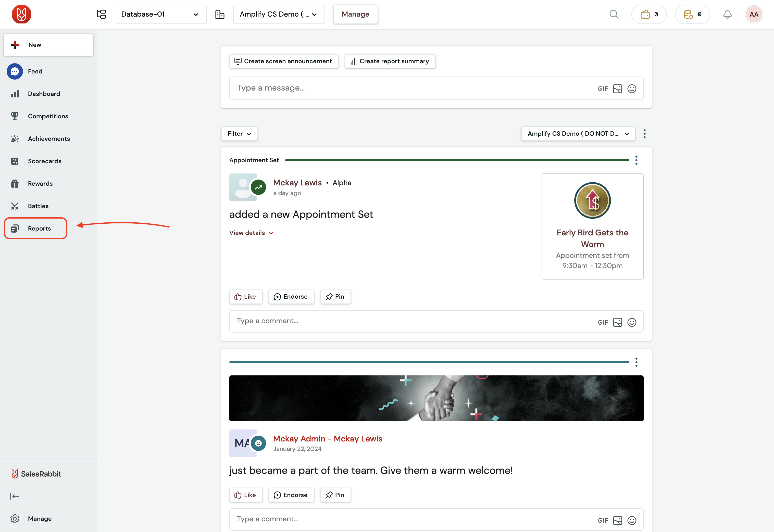The height and width of the screenshot is (532, 774).
Task: Go to Competitions in sidebar
Action: click(48, 116)
